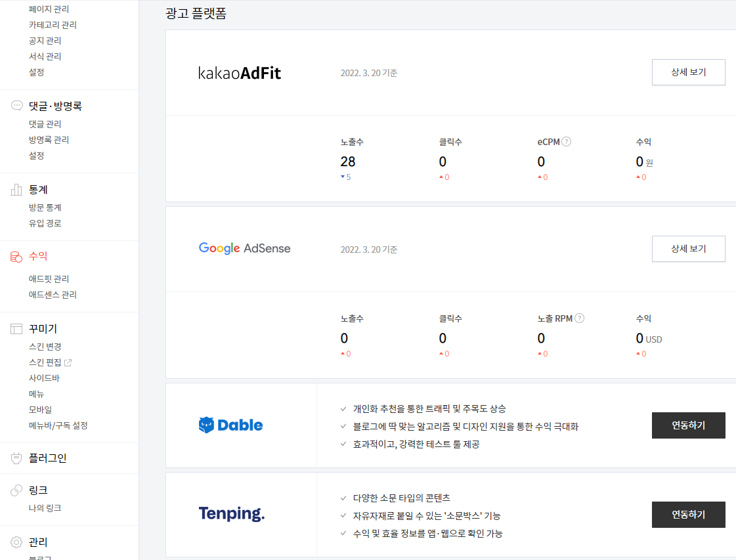Click the statistics bar chart icon
This screenshot has height=560, width=736.
(16, 190)
